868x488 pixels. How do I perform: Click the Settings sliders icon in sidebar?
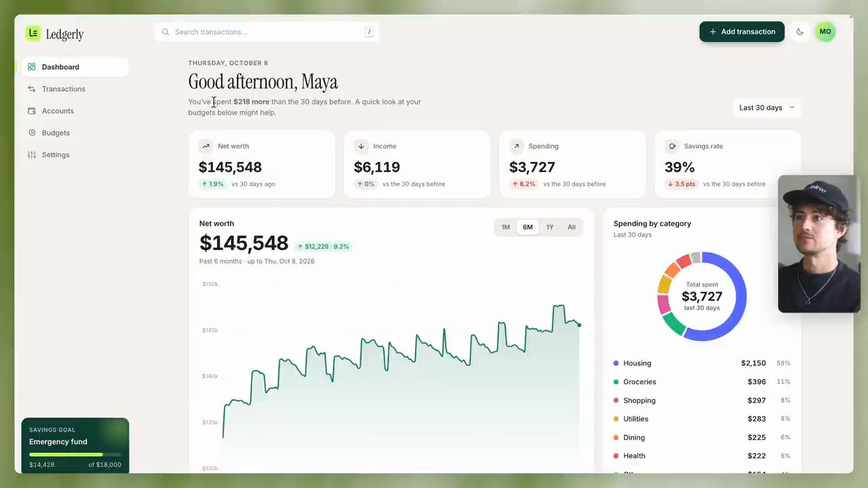pyautogui.click(x=32, y=155)
